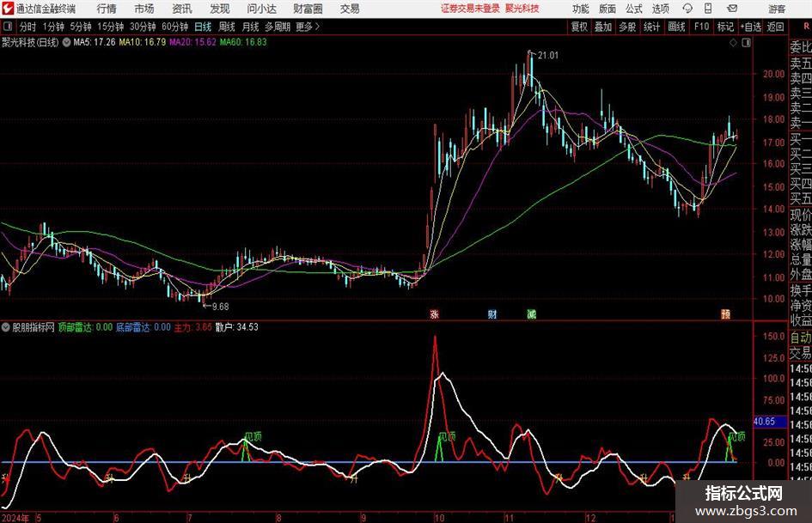Image resolution: width=812 pixels, height=523 pixels.
Task: Click the MA20: 15.62 label
Action: [x=192, y=42]
